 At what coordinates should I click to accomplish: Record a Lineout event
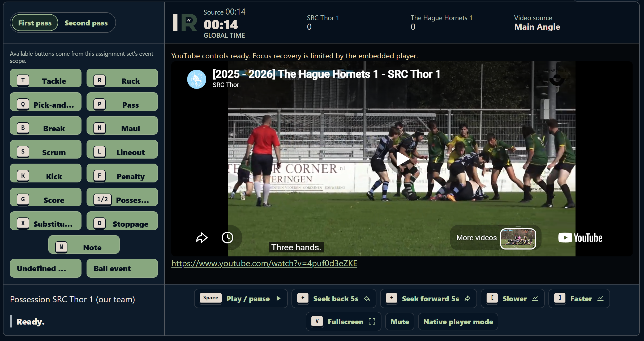[x=122, y=150]
